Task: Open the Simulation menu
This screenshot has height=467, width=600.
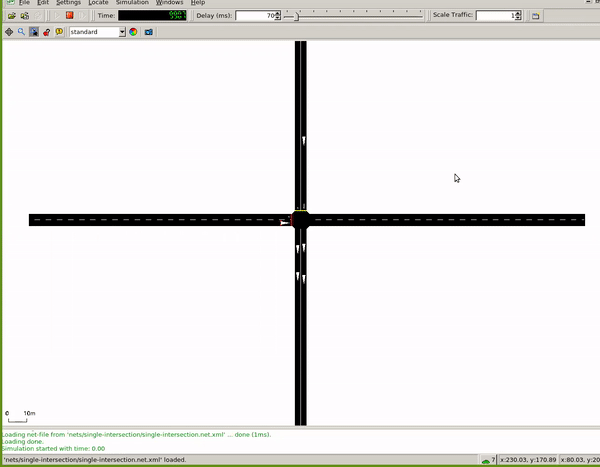Action: [132, 2]
